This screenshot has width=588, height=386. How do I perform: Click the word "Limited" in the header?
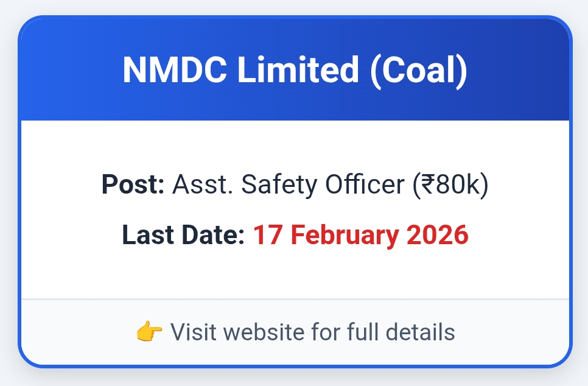tap(298, 69)
